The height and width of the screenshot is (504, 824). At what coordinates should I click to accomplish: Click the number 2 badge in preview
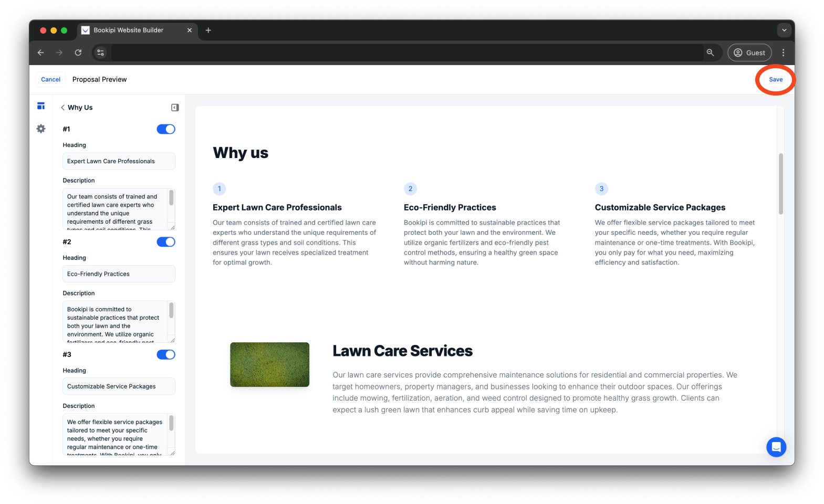(411, 189)
